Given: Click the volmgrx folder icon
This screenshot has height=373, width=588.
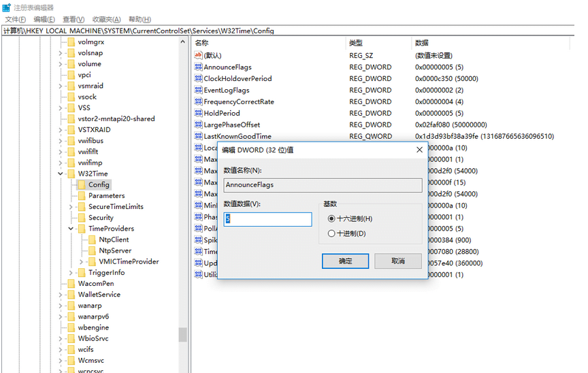Looking at the screenshot, I should tap(71, 42).
